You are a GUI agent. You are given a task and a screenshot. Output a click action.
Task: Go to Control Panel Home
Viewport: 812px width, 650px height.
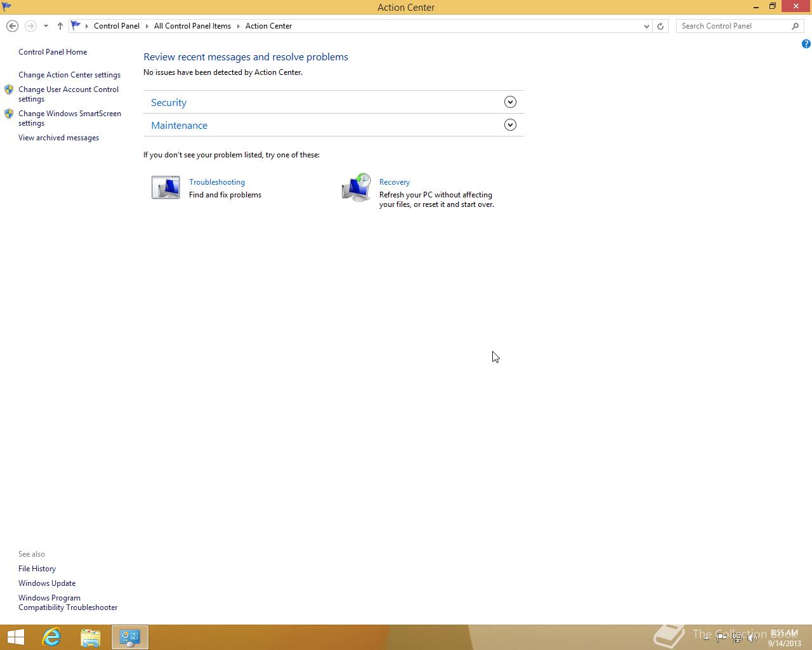coord(53,52)
